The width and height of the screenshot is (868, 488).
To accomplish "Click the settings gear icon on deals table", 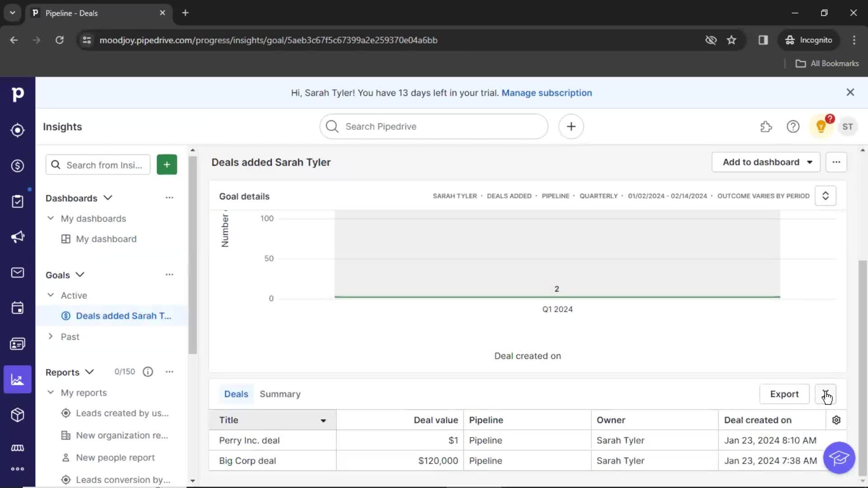I will tap(836, 420).
